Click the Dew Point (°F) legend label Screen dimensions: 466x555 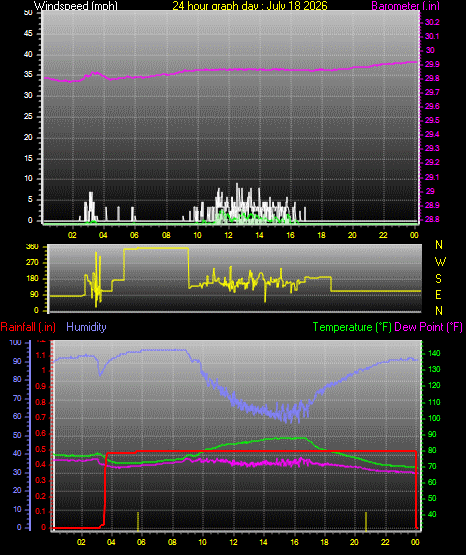(x=428, y=327)
